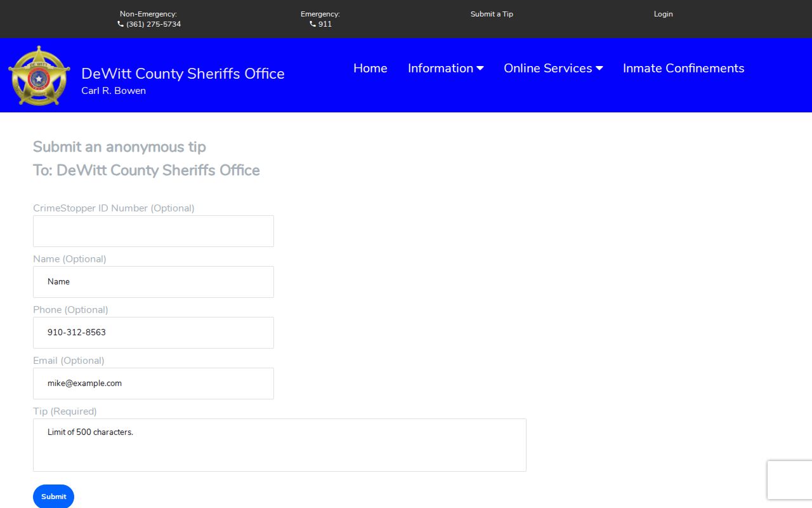Click the reCAPTCHA badge icon
Image resolution: width=812 pixels, height=508 pixels.
(790, 480)
